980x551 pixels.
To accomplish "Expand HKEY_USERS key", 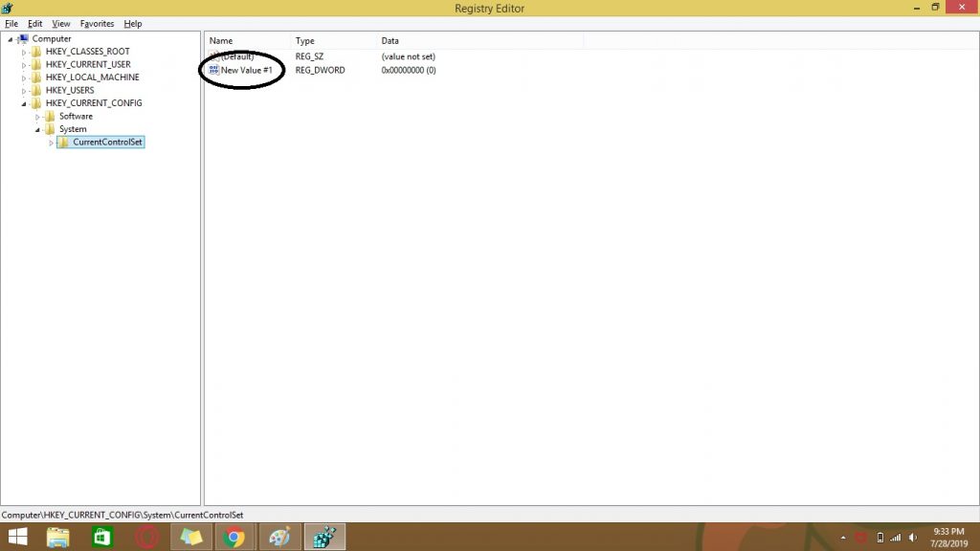I will tap(24, 91).
